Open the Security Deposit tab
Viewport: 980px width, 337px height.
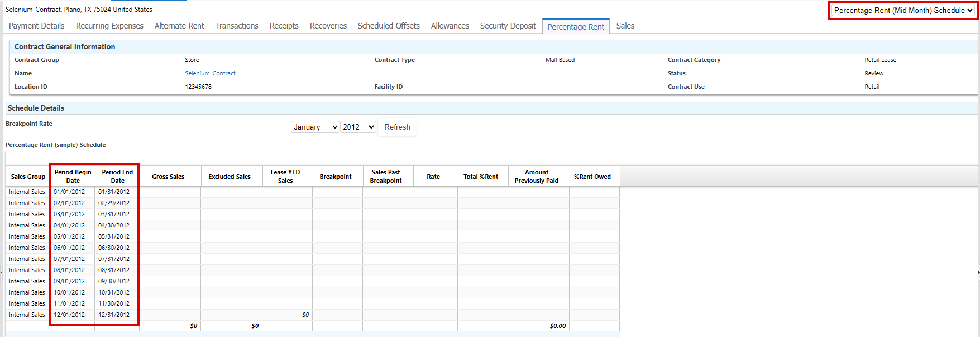[508, 26]
